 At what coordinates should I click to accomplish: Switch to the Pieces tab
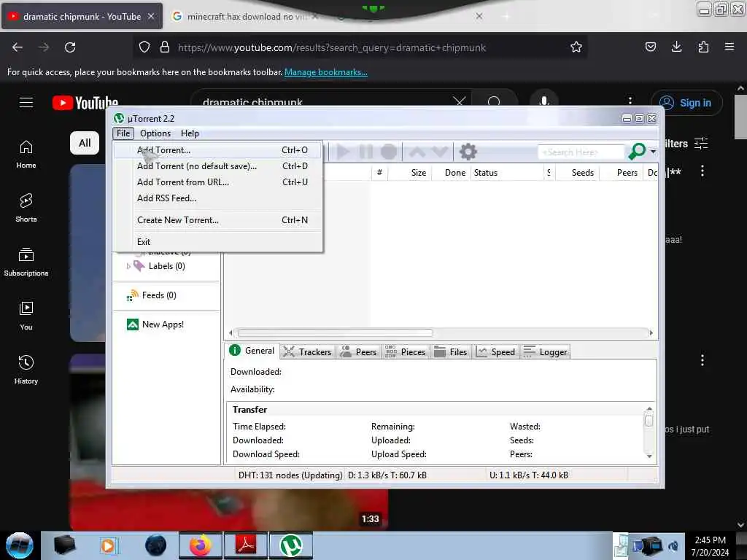pyautogui.click(x=404, y=352)
